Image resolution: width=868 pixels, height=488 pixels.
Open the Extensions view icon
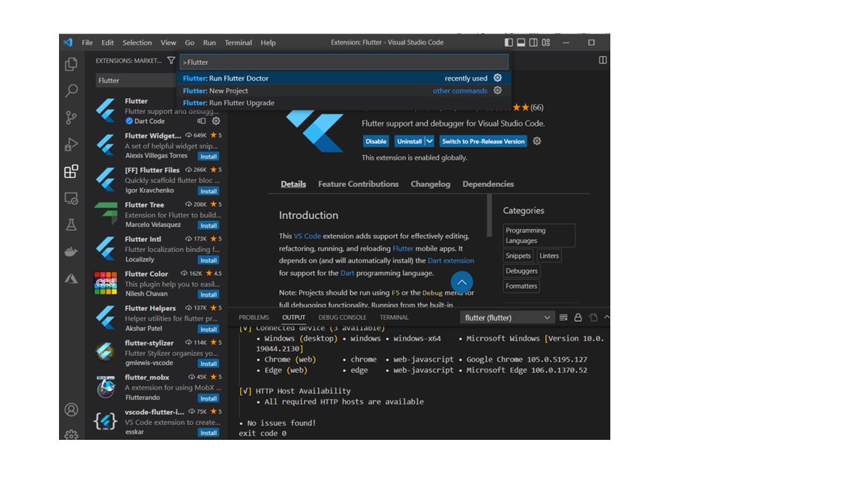click(x=71, y=171)
